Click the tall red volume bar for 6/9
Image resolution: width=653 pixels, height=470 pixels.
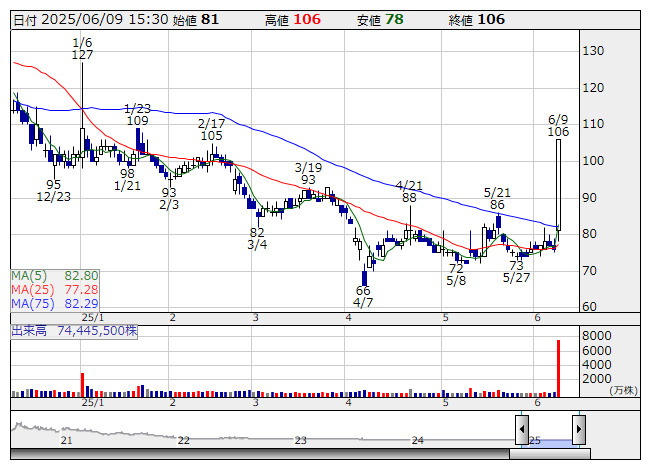click(558, 368)
